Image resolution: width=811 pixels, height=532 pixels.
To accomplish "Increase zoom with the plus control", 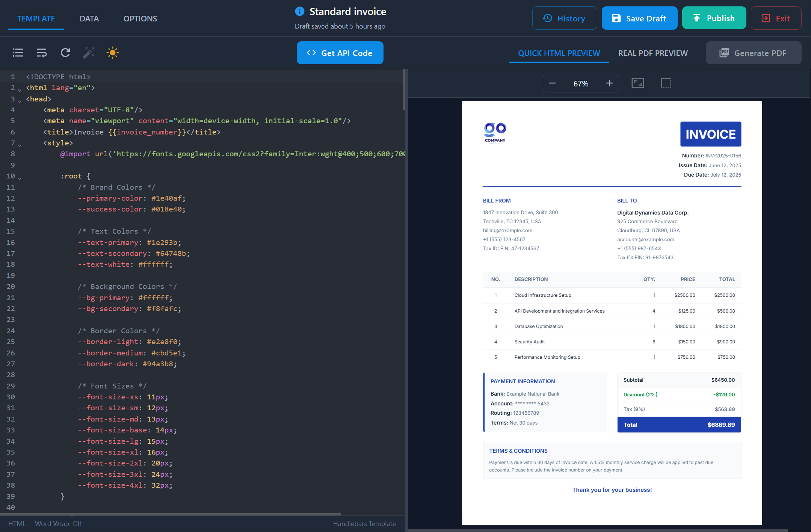I will click(x=609, y=83).
